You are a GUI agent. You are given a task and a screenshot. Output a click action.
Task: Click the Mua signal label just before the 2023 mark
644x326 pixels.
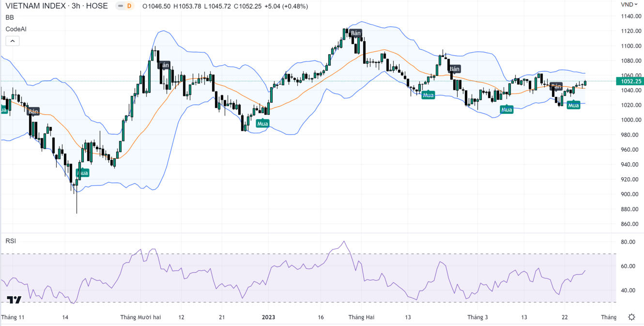[x=262, y=124]
